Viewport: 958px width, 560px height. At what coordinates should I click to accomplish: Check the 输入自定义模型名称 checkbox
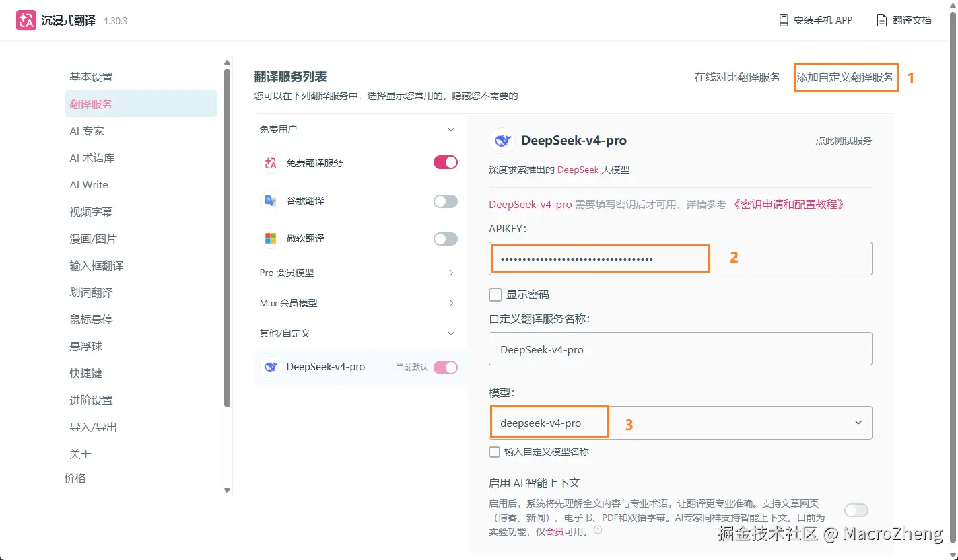tap(495, 452)
